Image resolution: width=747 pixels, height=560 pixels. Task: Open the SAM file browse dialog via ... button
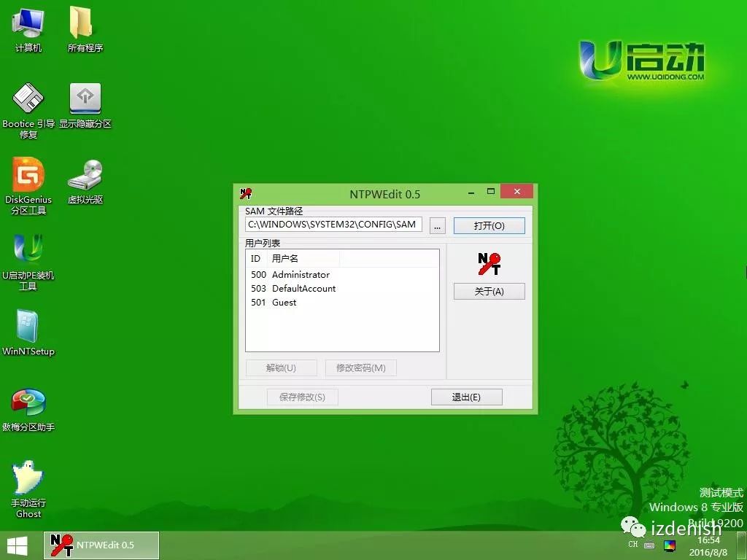point(436,225)
